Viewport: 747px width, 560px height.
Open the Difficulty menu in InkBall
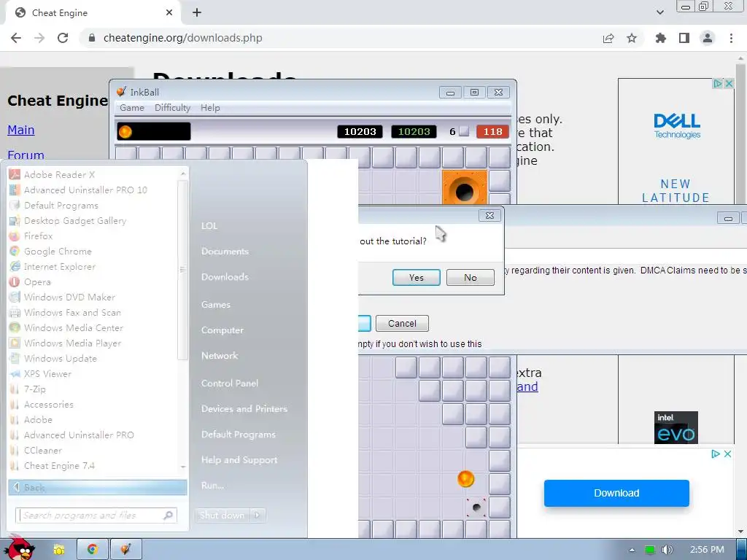pos(172,108)
